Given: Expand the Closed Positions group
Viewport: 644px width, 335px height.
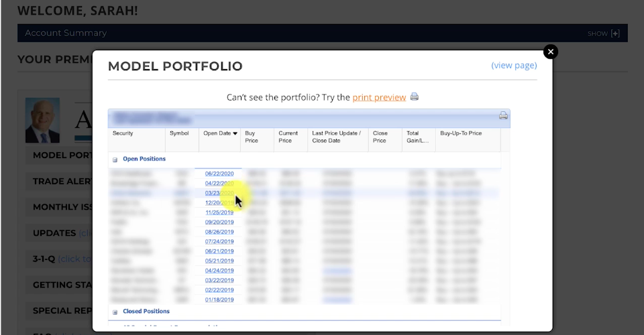Looking at the screenshot, I should pyautogui.click(x=115, y=312).
